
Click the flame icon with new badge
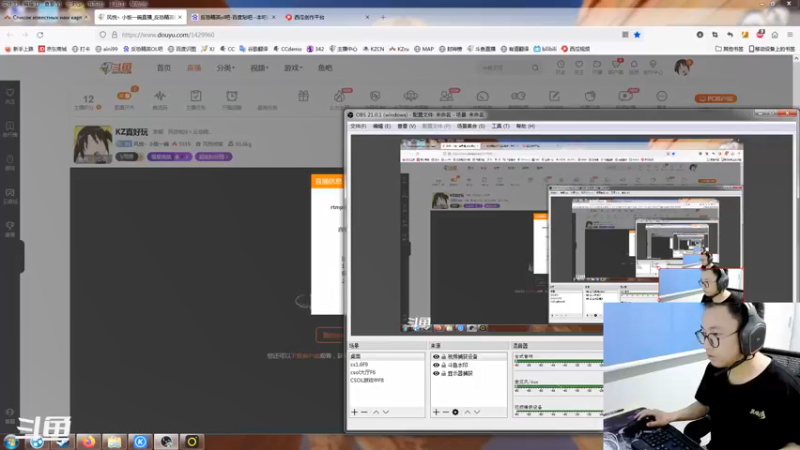[x=340, y=95]
